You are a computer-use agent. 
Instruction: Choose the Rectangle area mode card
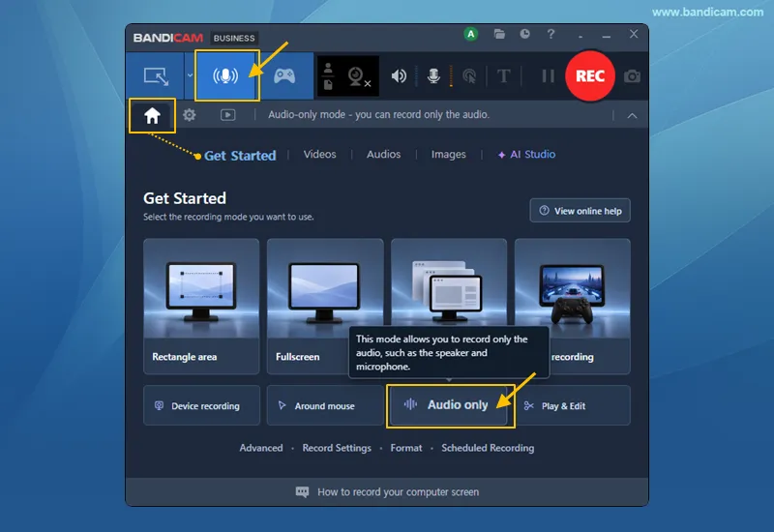click(201, 306)
